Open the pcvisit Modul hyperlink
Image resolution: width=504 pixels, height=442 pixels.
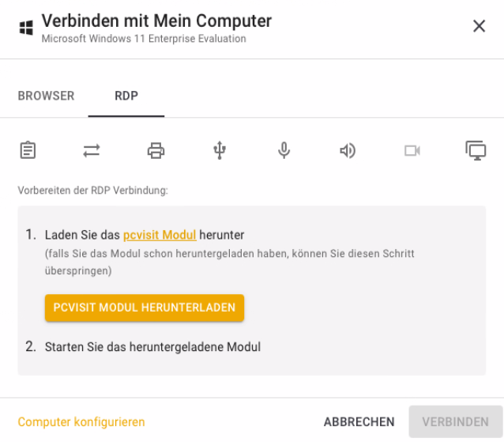click(x=160, y=235)
